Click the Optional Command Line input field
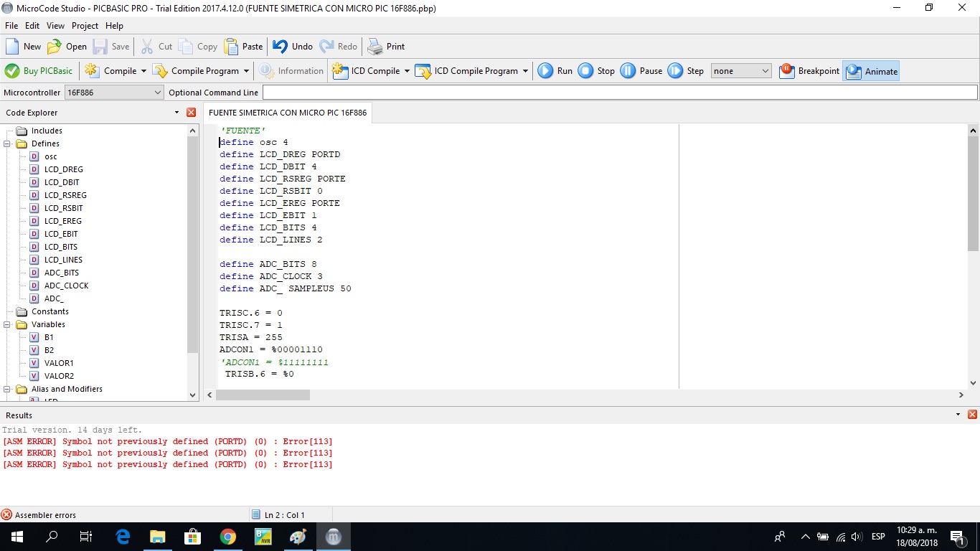Screen dimensions: 980x551 click(x=620, y=93)
